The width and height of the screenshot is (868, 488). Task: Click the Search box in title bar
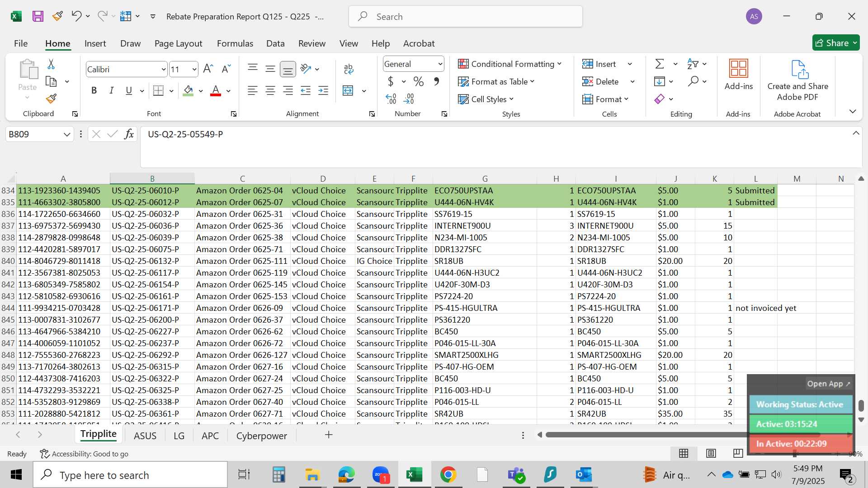(466, 17)
